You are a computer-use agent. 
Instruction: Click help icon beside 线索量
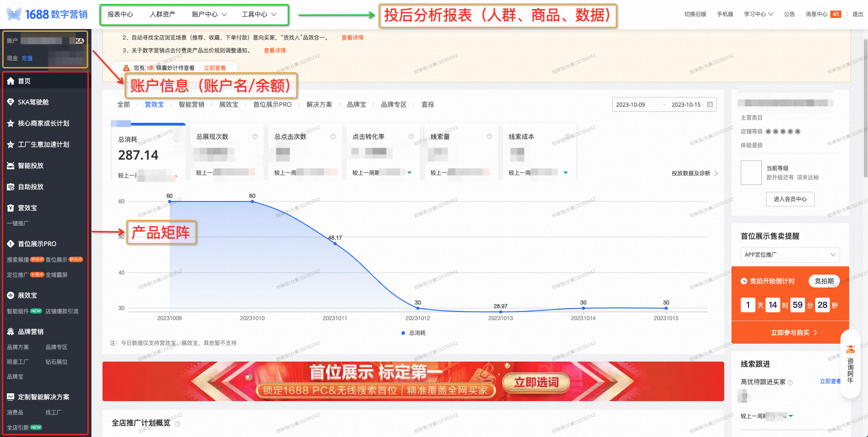point(489,137)
